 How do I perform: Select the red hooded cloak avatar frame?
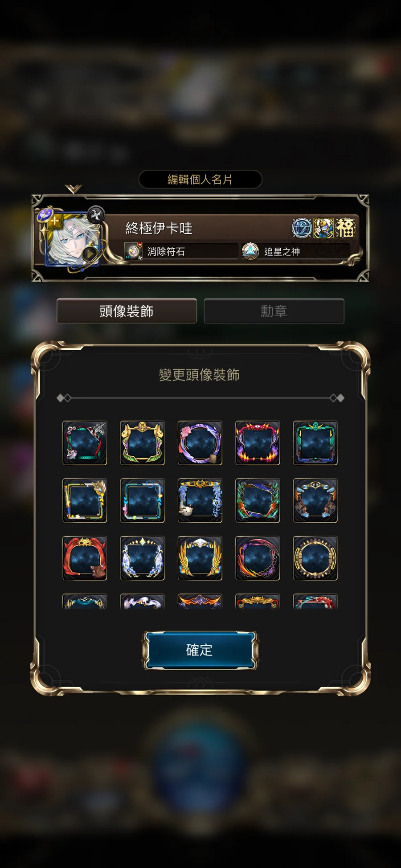[x=85, y=558]
